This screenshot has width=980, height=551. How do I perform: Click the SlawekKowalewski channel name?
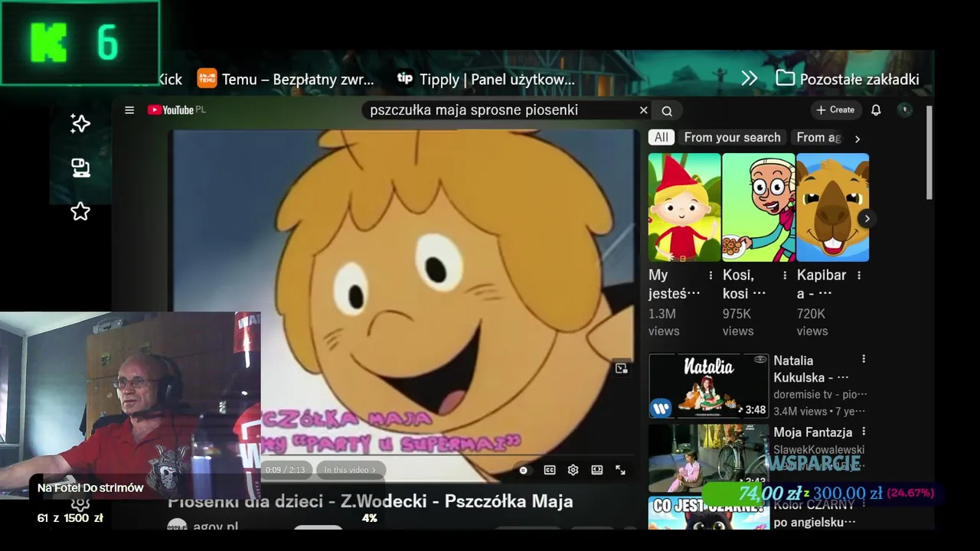pos(819,450)
